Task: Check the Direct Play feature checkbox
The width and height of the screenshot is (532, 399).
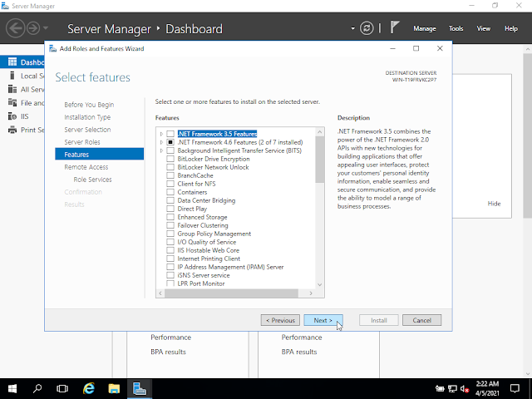Action: tap(170, 209)
